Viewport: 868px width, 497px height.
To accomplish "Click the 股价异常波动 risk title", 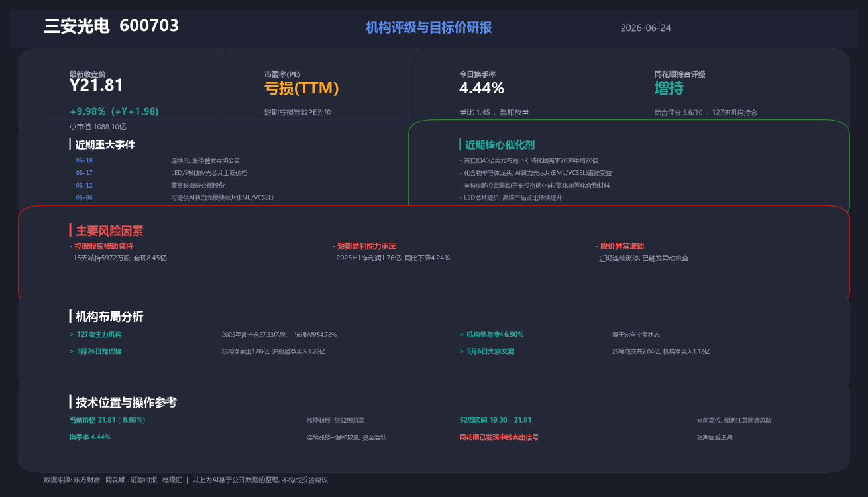I will click(620, 246).
